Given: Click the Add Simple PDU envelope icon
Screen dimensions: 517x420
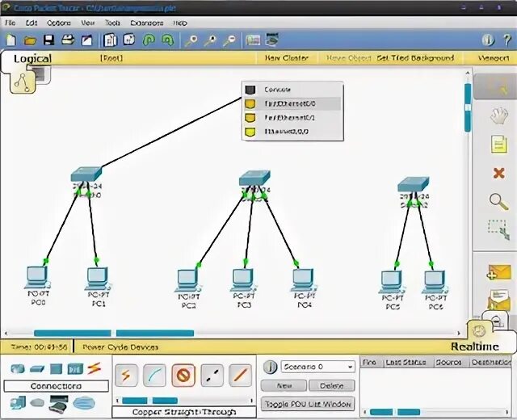Looking at the screenshot, I should pos(499,272).
